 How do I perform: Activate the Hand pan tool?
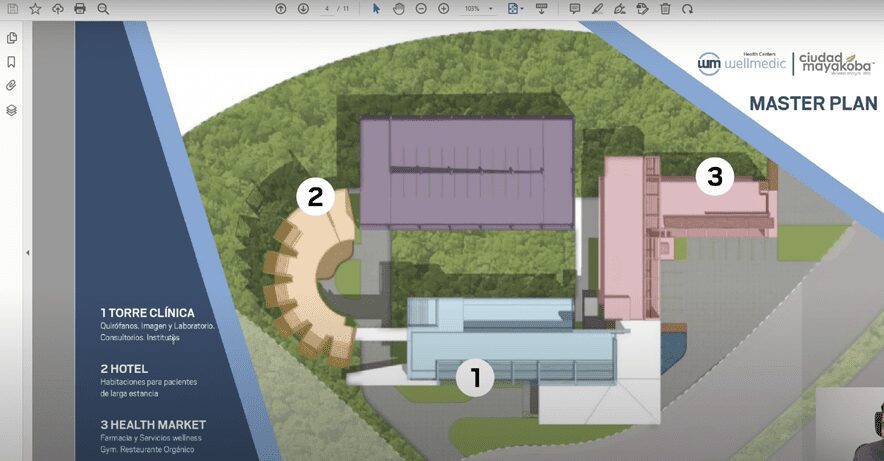[398, 8]
